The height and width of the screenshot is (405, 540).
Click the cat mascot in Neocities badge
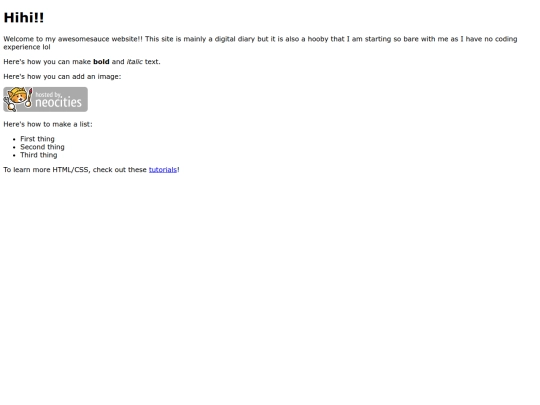tap(18, 99)
